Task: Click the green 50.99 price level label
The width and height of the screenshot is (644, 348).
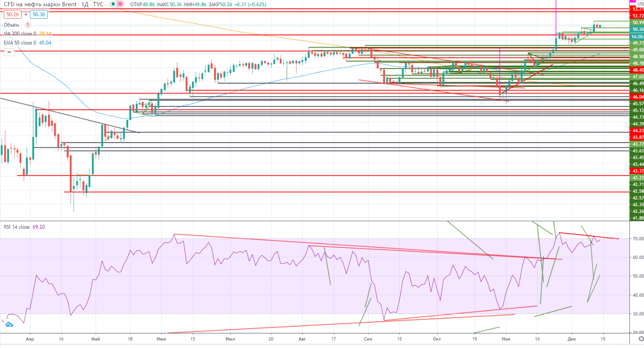Action: click(637, 22)
